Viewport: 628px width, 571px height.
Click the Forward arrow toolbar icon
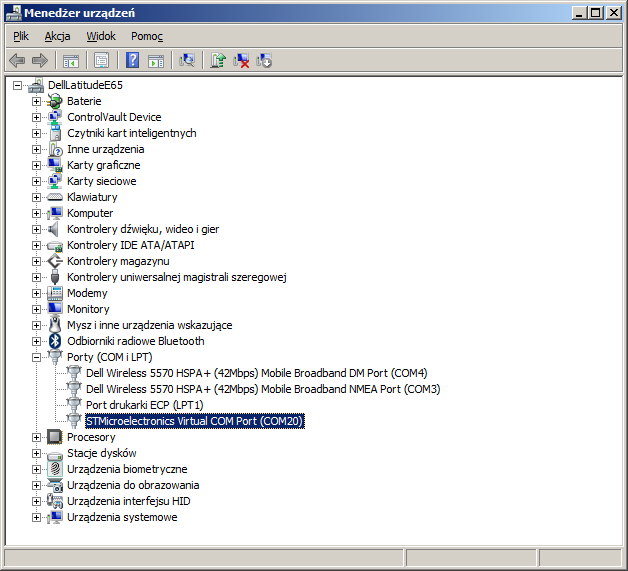pos(40,60)
